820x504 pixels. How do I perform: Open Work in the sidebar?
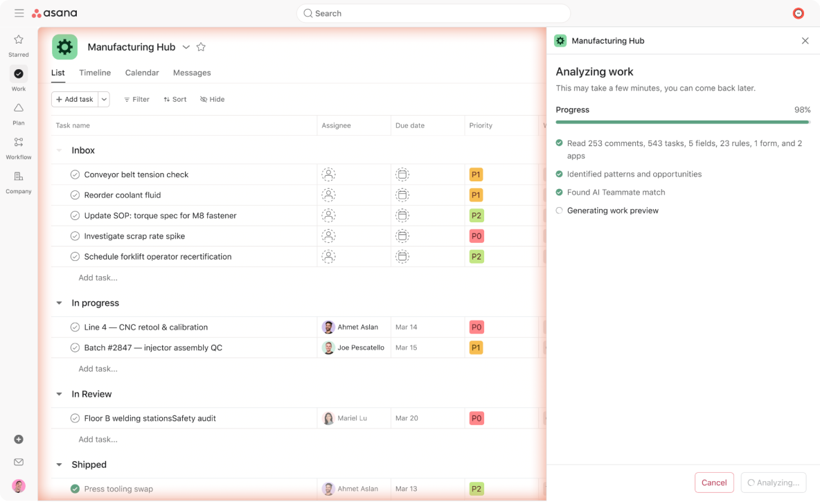(x=18, y=80)
